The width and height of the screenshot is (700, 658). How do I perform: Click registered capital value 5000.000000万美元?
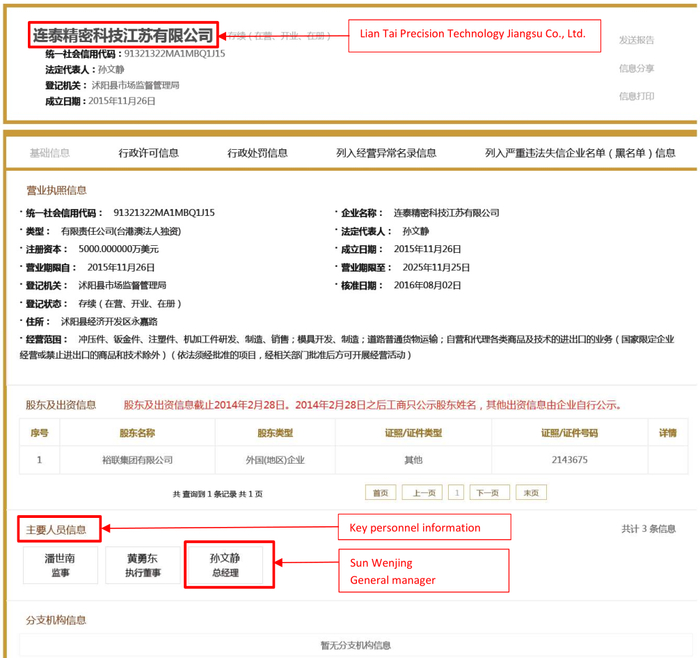coord(119,249)
